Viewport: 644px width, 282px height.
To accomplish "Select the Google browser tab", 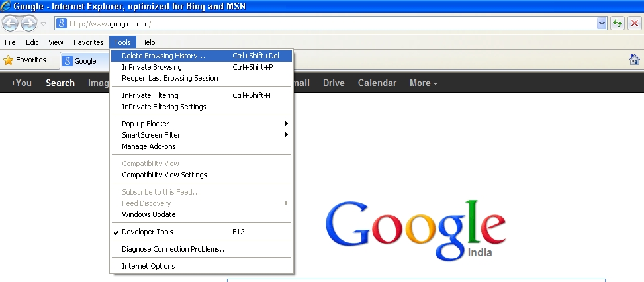I will [x=84, y=61].
